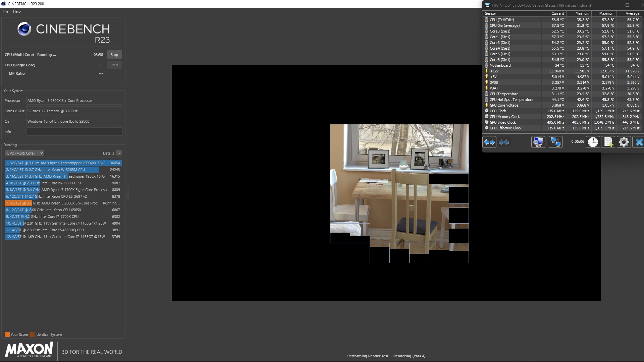This screenshot has width=644, height=362.
Task: Click the greyed Start button for Single Core
Action: (x=114, y=65)
